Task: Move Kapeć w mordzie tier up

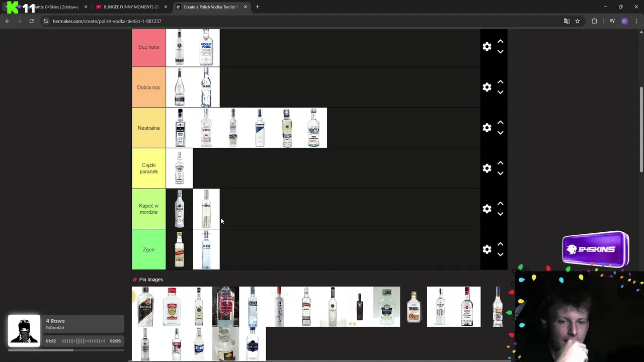Action: 500,204
